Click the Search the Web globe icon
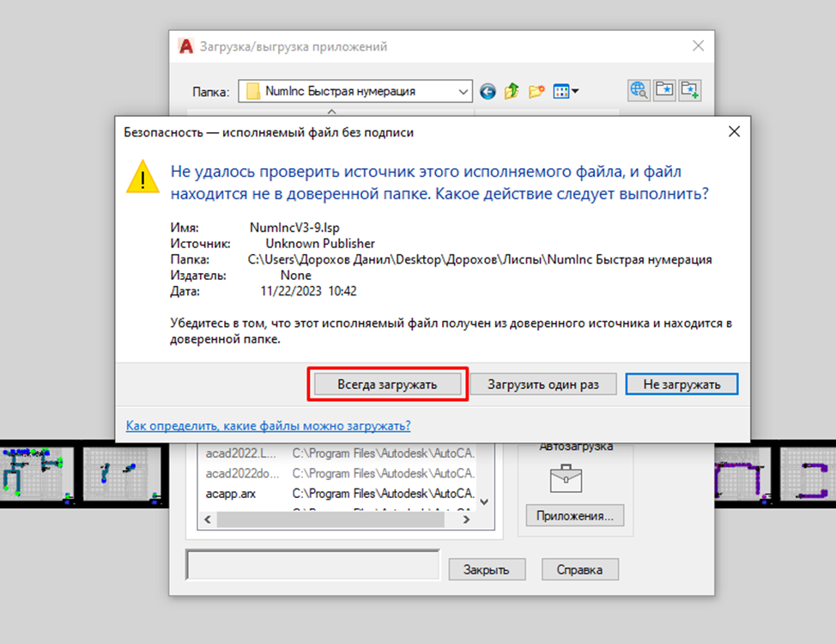The width and height of the screenshot is (836, 644). pyautogui.click(x=639, y=90)
